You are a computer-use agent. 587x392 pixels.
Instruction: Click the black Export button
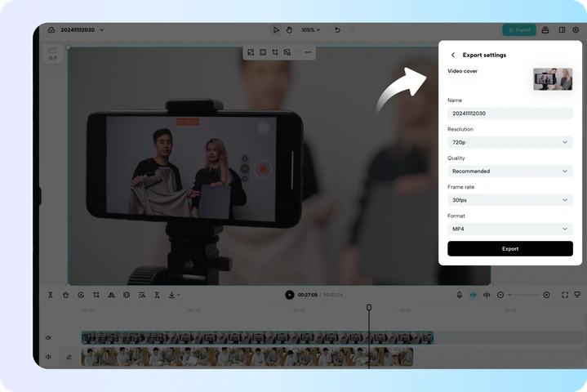point(510,248)
